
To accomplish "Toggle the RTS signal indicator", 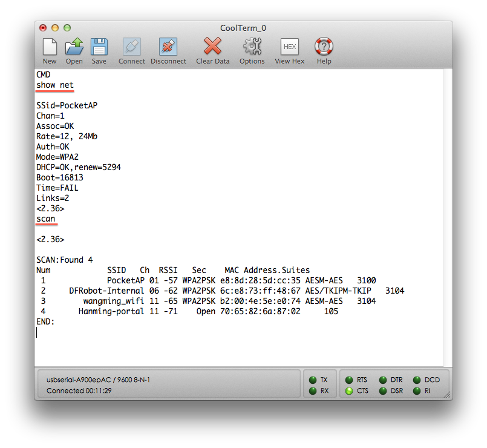I will point(349,380).
